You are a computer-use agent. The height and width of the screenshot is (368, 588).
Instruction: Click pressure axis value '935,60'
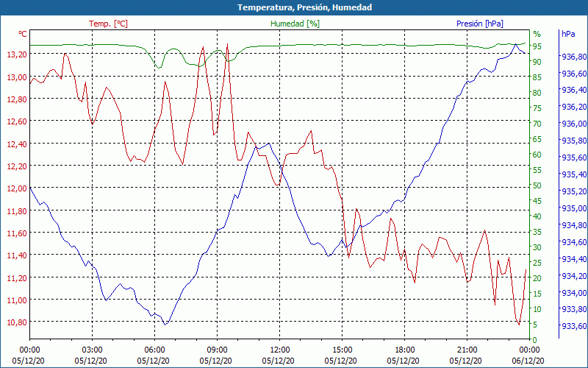[x=574, y=158]
